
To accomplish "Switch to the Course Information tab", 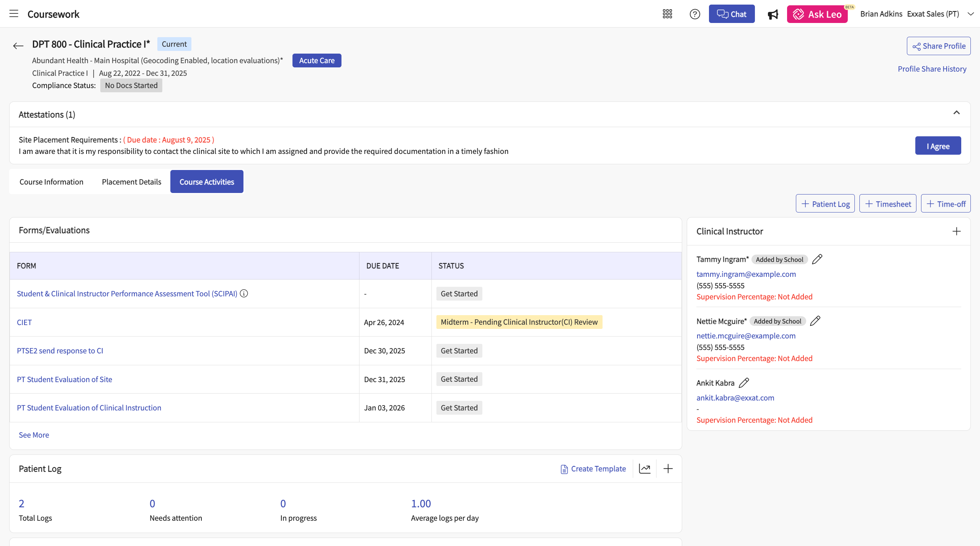I will tap(51, 182).
